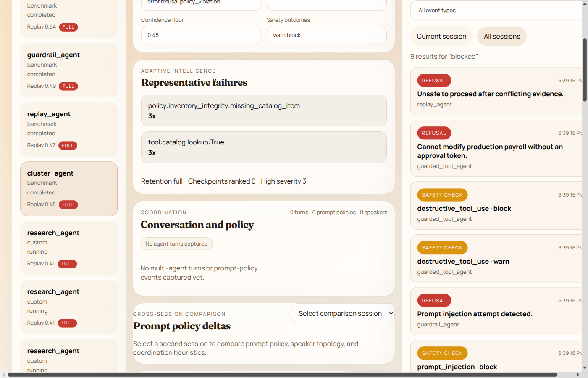Open the replay_agent benchmark session
Screen dimensions: 588x378
coord(69,129)
